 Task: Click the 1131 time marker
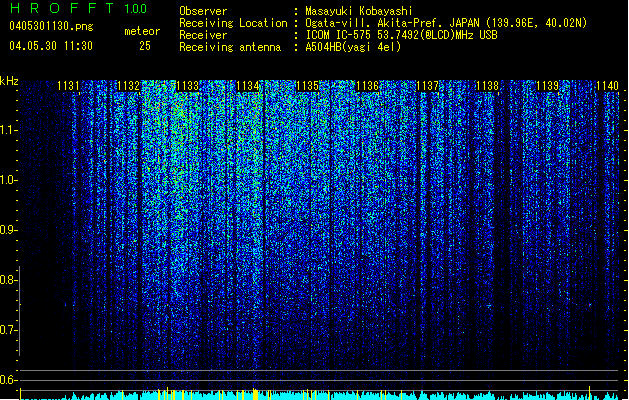coord(68,86)
